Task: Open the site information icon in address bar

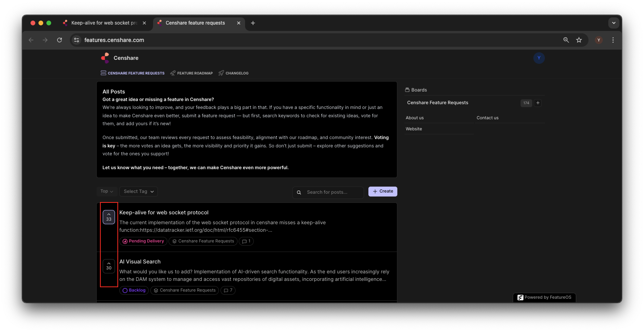Action: [x=77, y=40]
